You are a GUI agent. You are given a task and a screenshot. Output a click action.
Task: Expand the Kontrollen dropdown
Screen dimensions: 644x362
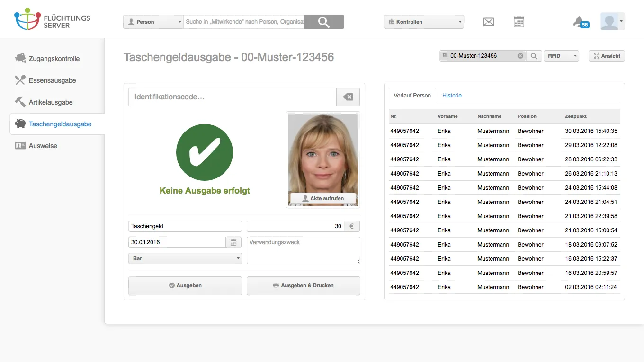click(424, 22)
